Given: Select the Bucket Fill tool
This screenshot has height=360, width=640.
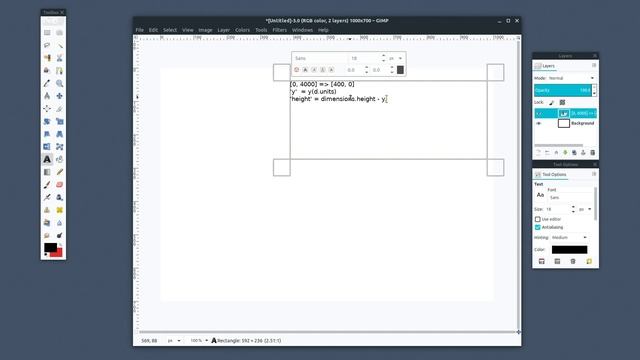Looking at the screenshot, I should [60, 159].
